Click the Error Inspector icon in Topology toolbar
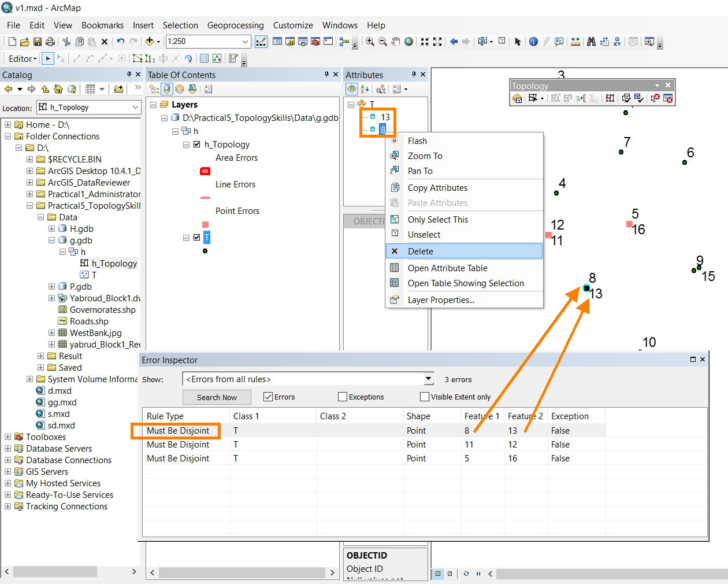 tap(668, 98)
